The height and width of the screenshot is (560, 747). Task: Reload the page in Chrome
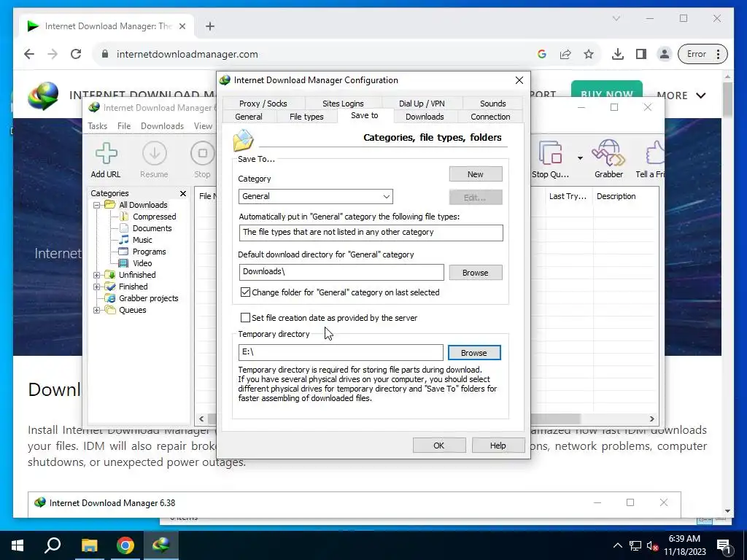(x=76, y=54)
